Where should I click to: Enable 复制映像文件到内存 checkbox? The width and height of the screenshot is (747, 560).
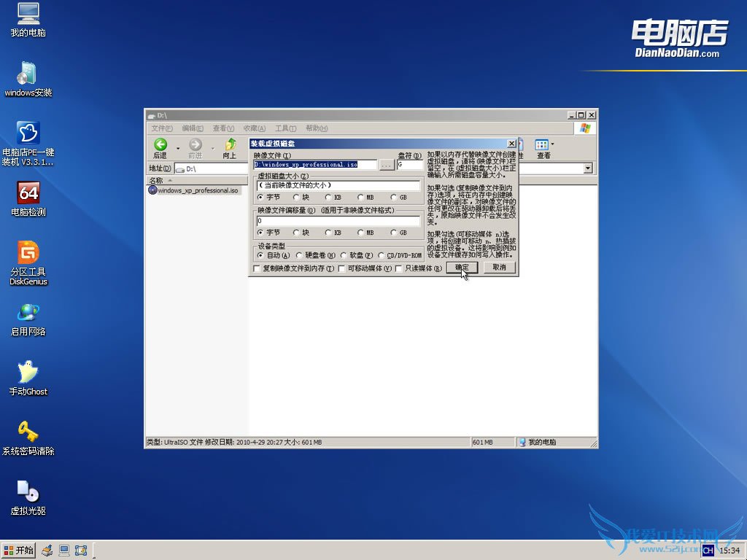[x=256, y=268]
